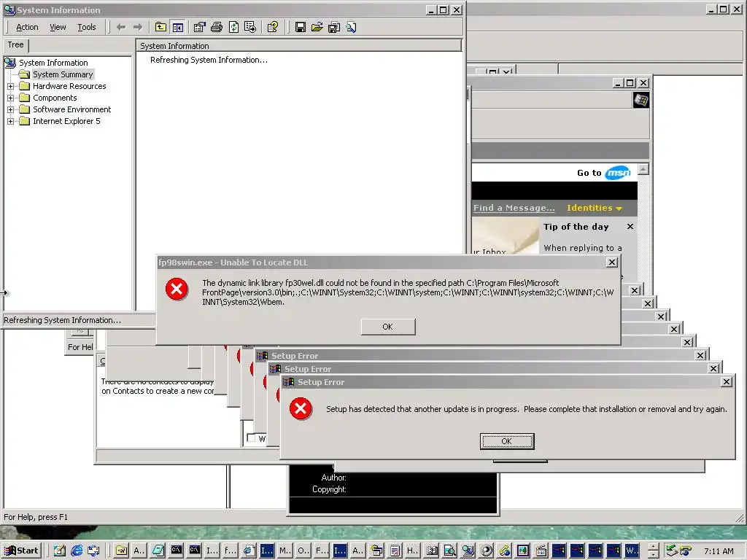Viewport: 747px width, 560px height.
Task: Launch Outlook Express from quick launch
Action: [x=93, y=551]
